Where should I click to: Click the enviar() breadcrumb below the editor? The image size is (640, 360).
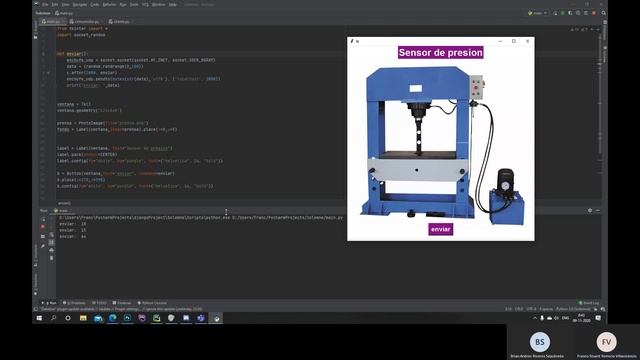64,203
